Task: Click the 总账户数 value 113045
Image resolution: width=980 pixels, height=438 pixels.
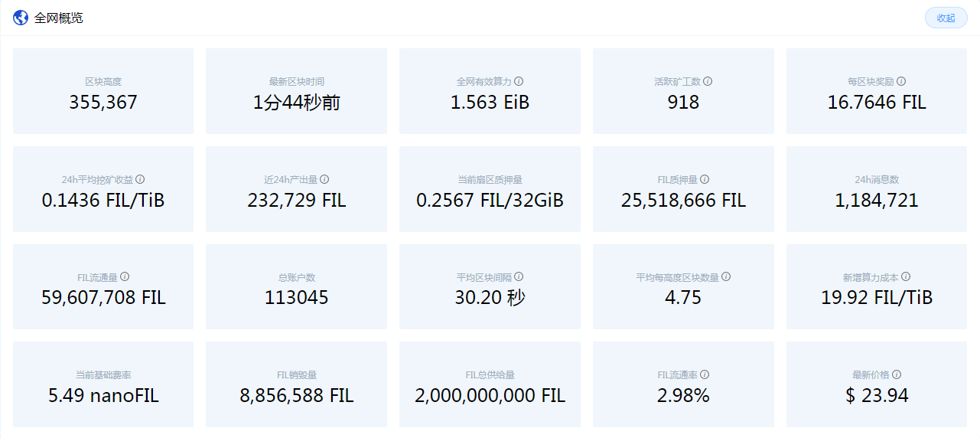Action: pos(296,298)
